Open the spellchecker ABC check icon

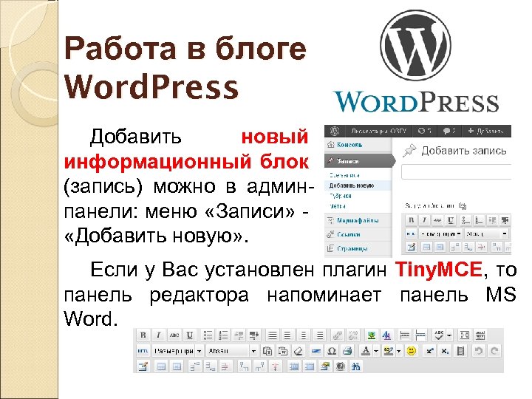point(439,335)
